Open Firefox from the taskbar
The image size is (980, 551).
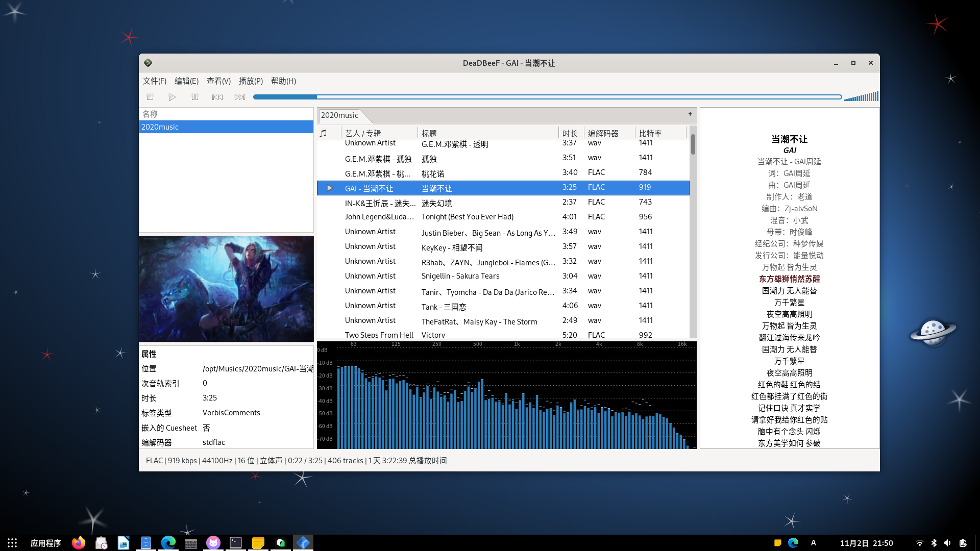click(79, 543)
